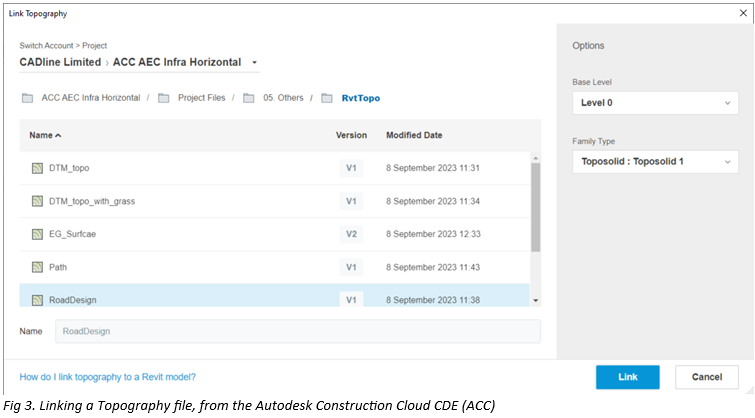Click V1 version badge of DTM_topo

point(351,168)
